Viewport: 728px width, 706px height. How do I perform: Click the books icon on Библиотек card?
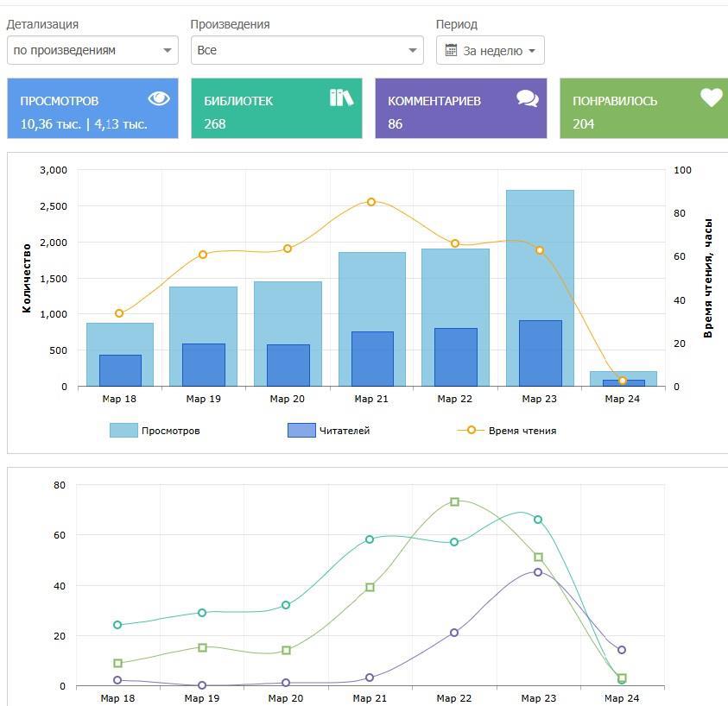(x=341, y=98)
